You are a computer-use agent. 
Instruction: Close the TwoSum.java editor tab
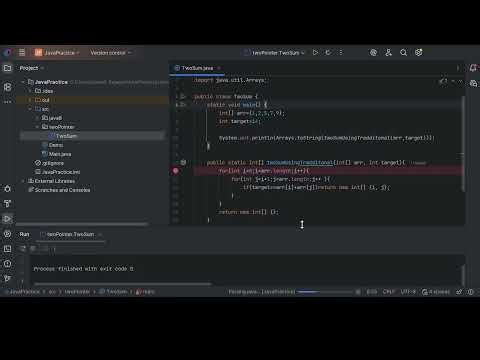[x=219, y=68]
